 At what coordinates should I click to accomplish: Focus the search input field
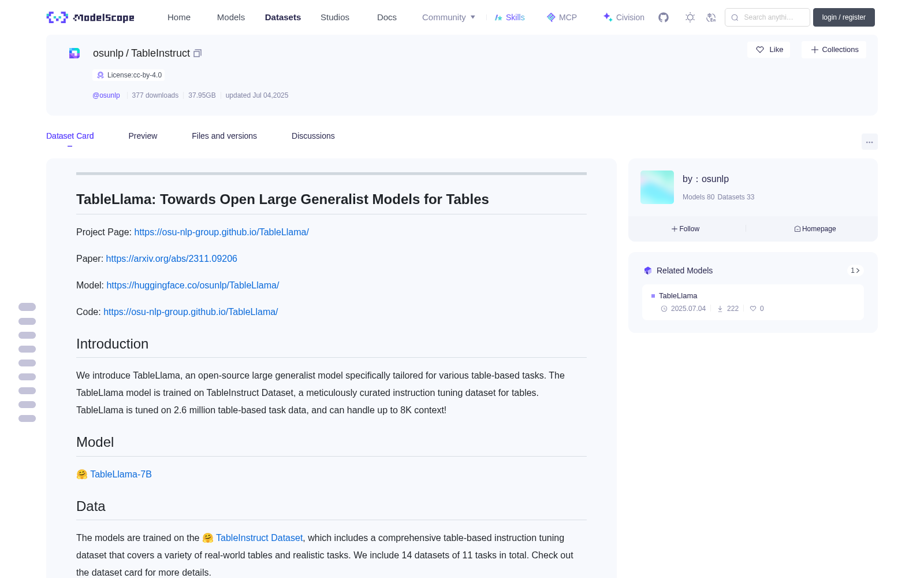tap(767, 17)
